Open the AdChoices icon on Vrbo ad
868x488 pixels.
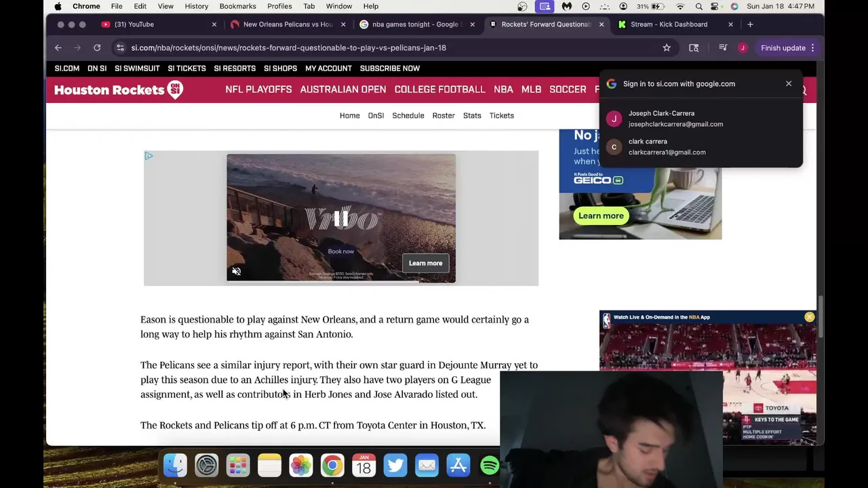(x=149, y=156)
